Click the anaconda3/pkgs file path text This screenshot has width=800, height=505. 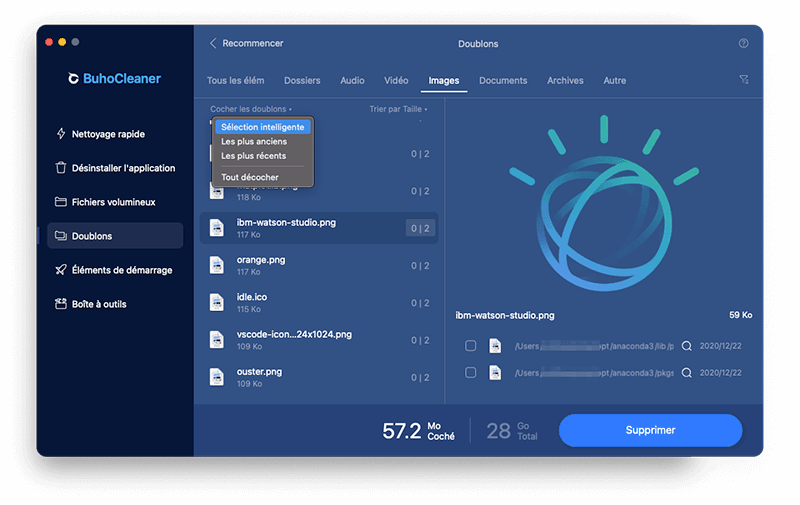point(594,373)
